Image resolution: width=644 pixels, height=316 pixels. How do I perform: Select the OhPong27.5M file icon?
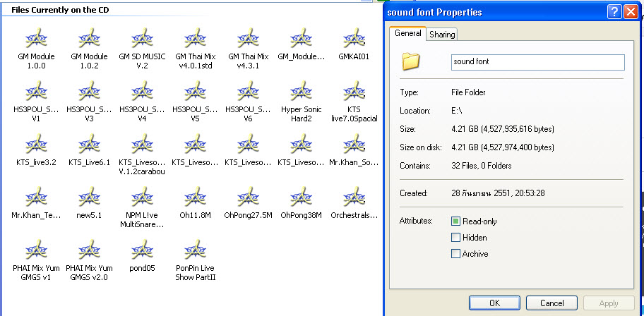[248, 197]
